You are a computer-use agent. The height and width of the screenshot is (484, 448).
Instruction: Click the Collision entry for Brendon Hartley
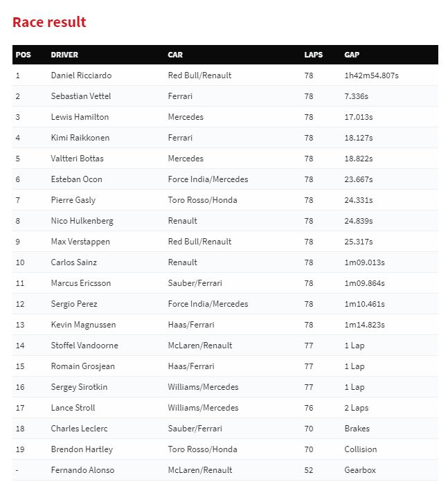coord(361,449)
